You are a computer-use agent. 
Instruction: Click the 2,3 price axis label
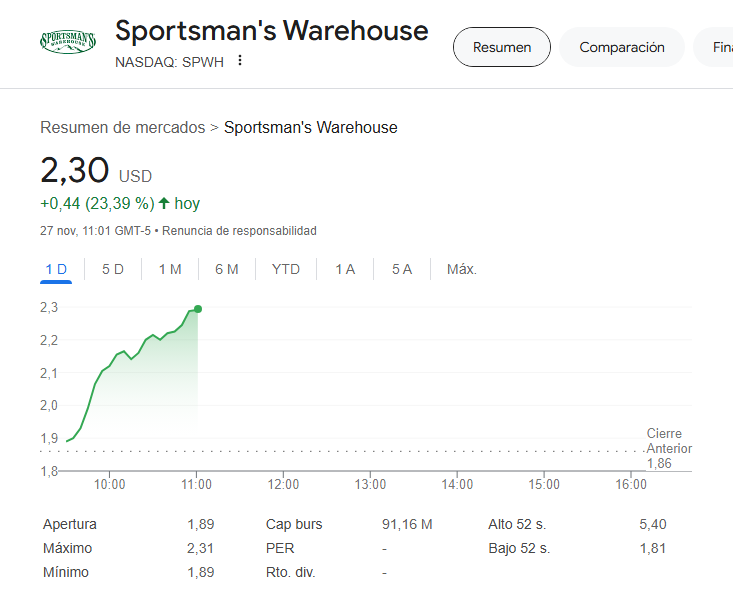click(x=49, y=308)
